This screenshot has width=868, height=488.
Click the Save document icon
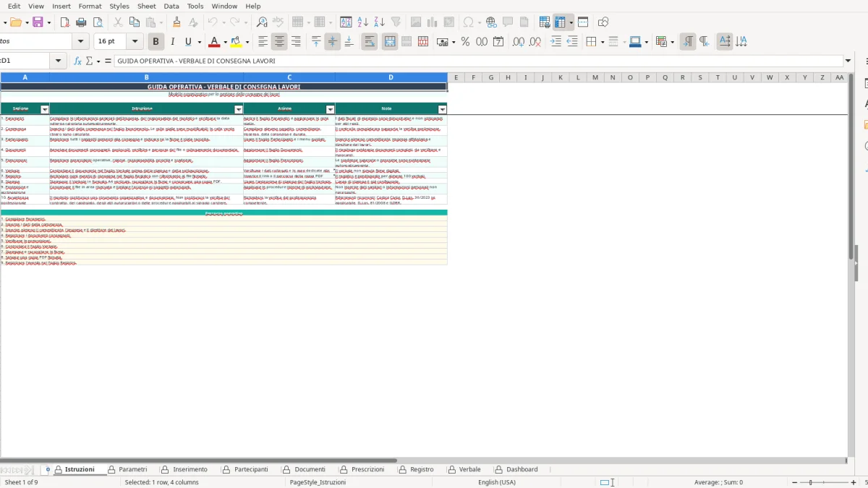point(38,22)
